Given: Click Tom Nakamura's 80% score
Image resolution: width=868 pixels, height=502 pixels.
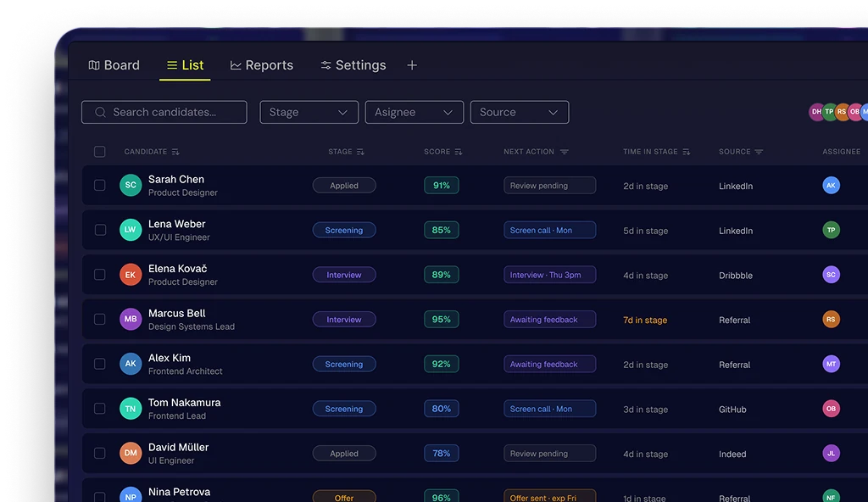Looking at the screenshot, I should (x=441, y=409).
